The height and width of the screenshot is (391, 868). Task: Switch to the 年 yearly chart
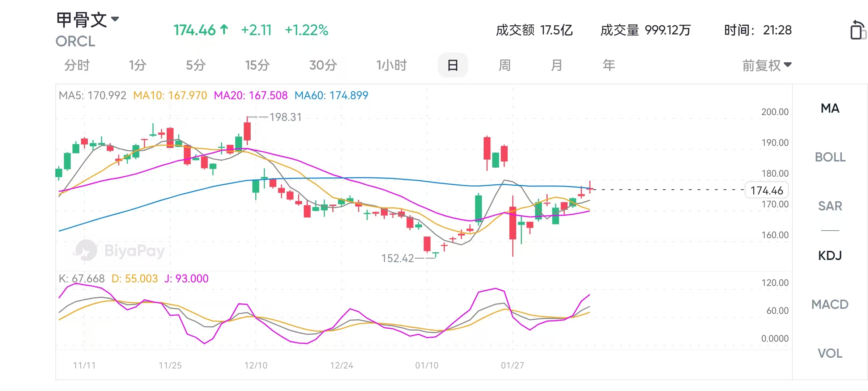609,66
